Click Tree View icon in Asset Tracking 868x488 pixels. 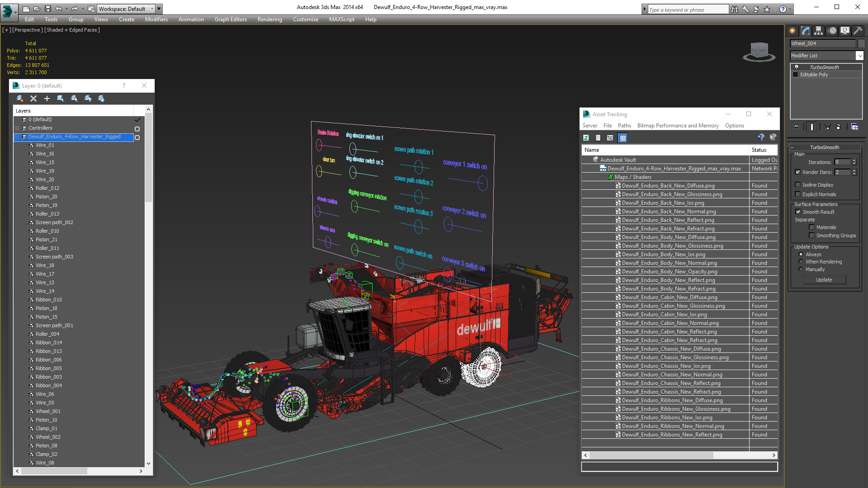click(610, 138)
